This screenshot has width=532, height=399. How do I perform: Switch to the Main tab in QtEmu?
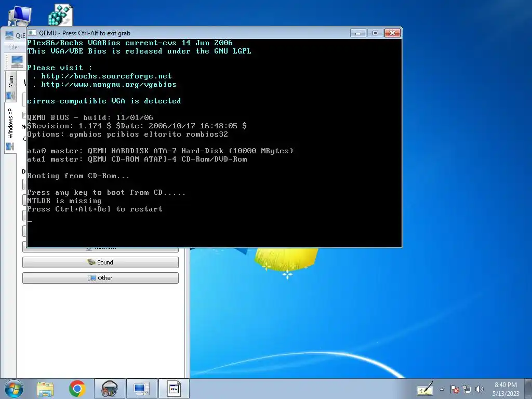11,87
